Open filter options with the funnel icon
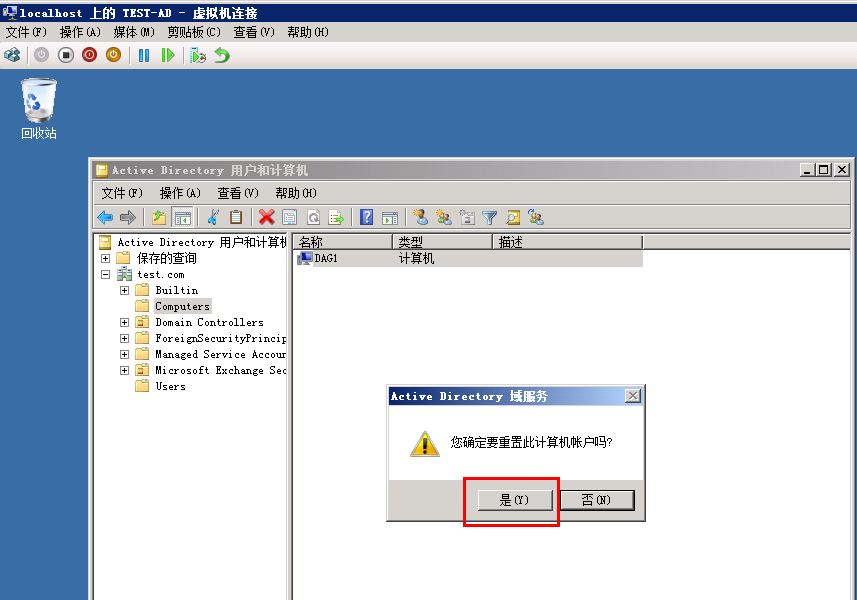The width and height of the screenshot is (857, 600). click(490, 217)
